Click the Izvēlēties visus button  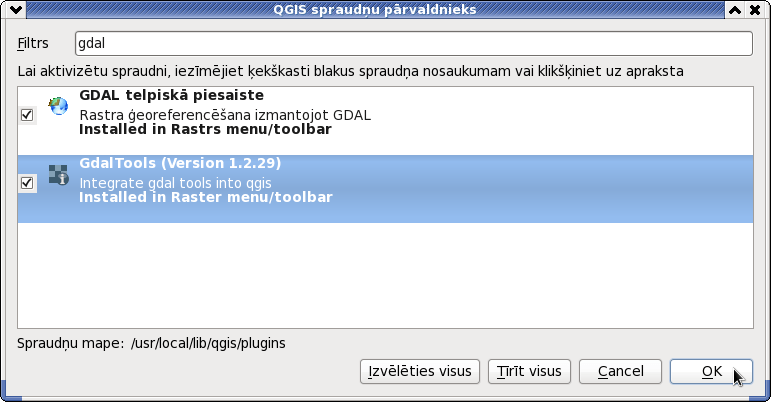[420, 371]
